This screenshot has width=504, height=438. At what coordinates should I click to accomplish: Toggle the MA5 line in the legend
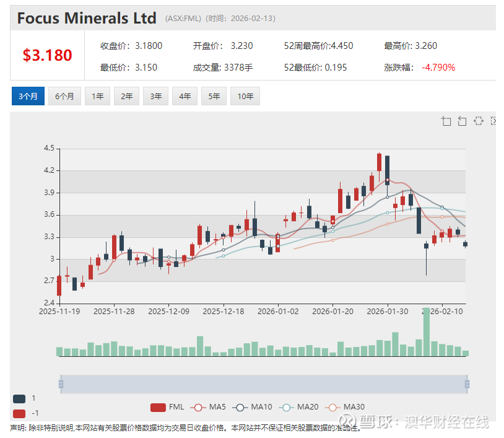coord(208,407)
